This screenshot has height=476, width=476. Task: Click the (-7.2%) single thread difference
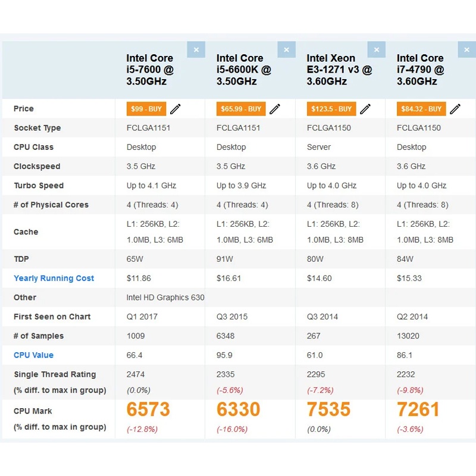coord(320,390)
